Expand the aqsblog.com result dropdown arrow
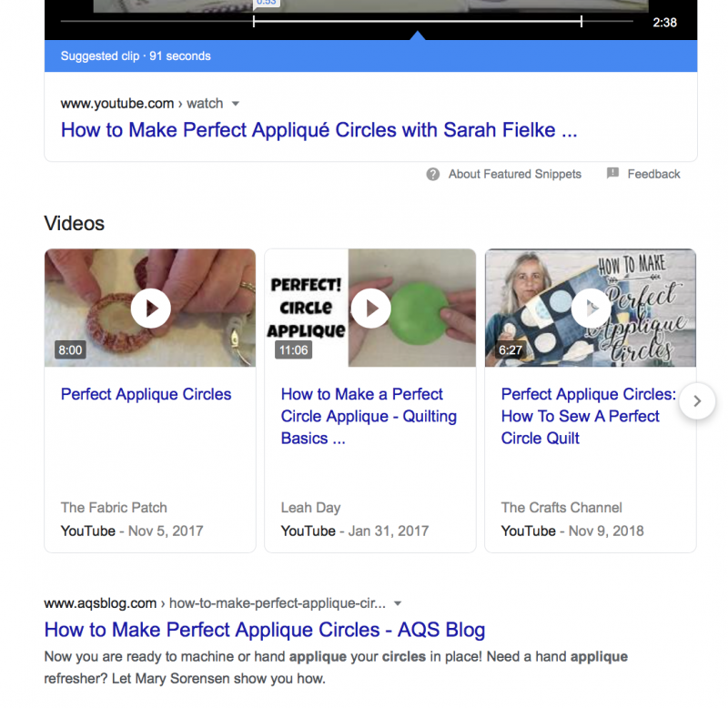 tap(398, 602)
